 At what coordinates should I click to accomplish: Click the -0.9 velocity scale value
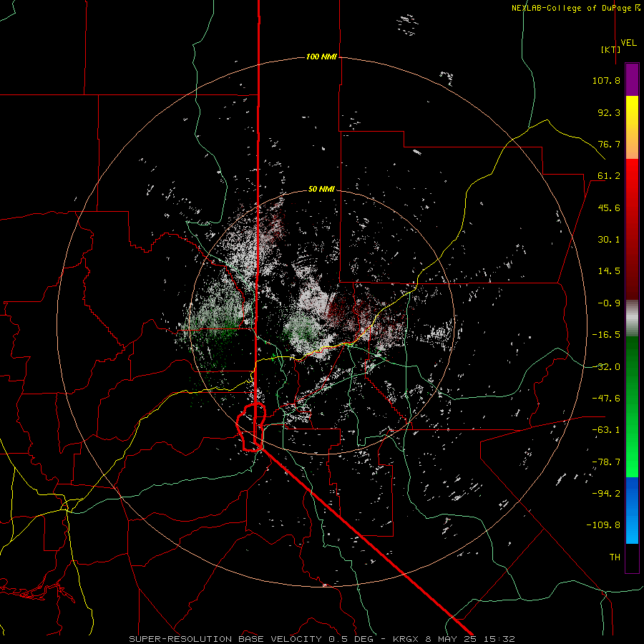point(609,303)
